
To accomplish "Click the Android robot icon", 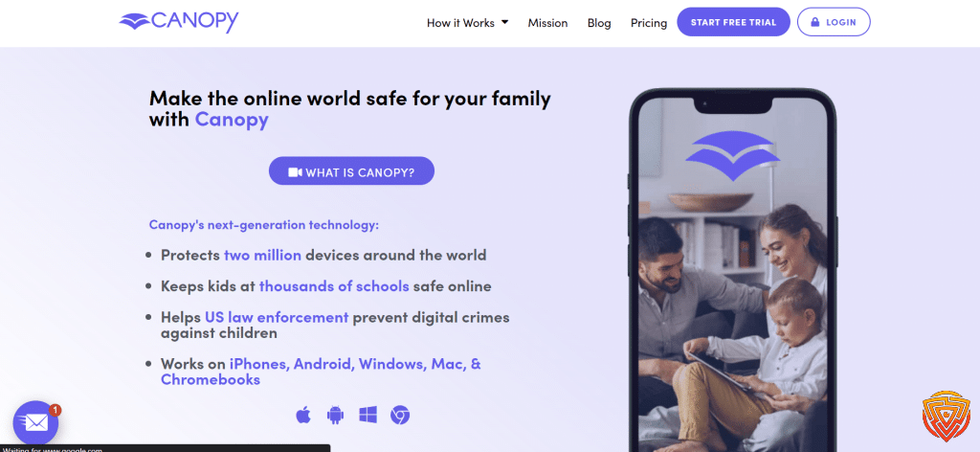I will click(x=336, y=415).
